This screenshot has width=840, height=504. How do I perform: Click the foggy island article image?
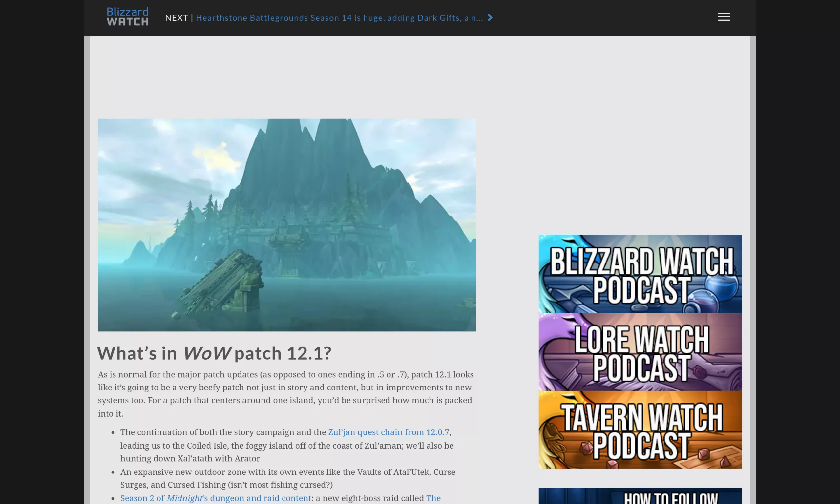287,225
